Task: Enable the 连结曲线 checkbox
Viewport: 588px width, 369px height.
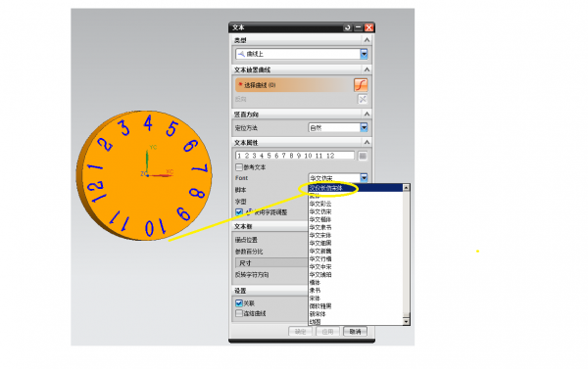Action: pyautogui.click(x=239, y=313)
